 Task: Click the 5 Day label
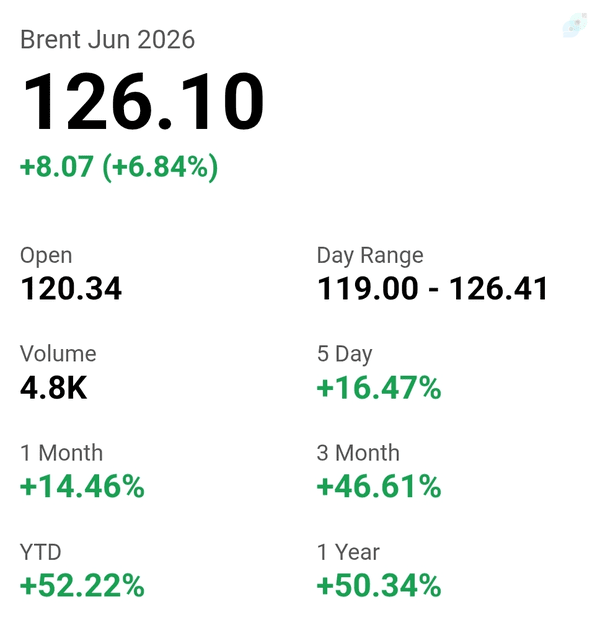pyautogui.click(x=344, y=354)
